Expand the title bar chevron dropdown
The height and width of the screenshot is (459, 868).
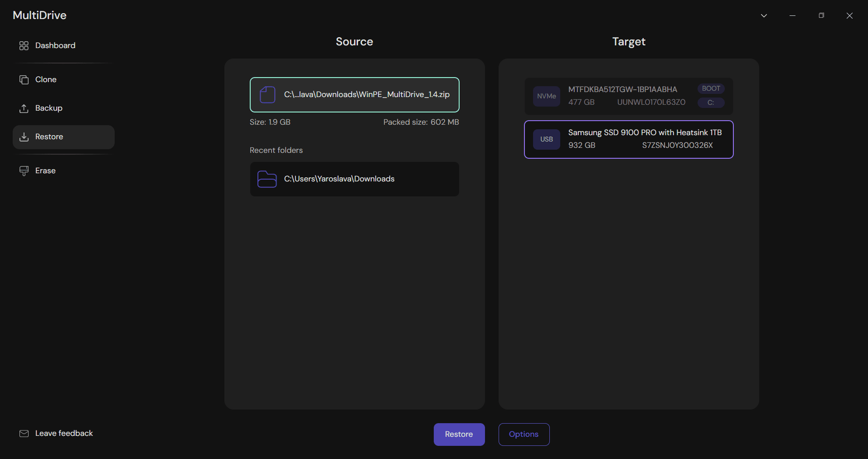tap(764, 15)
